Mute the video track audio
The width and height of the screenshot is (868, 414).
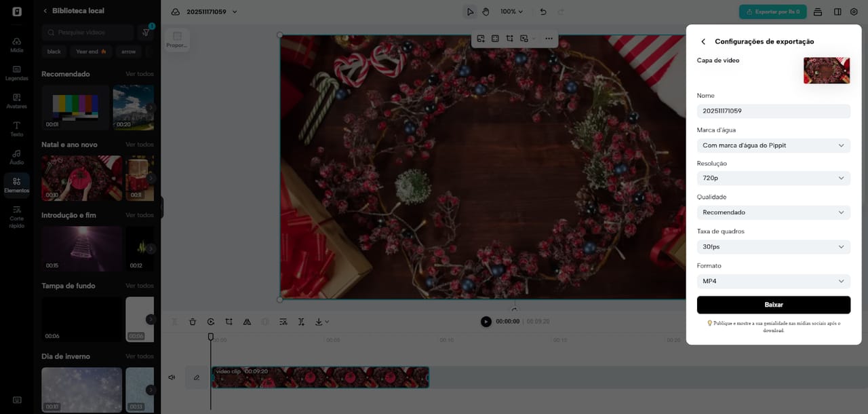pos(172,377)
